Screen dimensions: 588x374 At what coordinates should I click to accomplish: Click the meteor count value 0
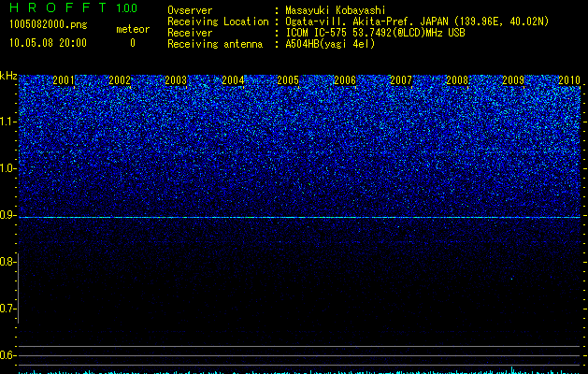point(133,43)
